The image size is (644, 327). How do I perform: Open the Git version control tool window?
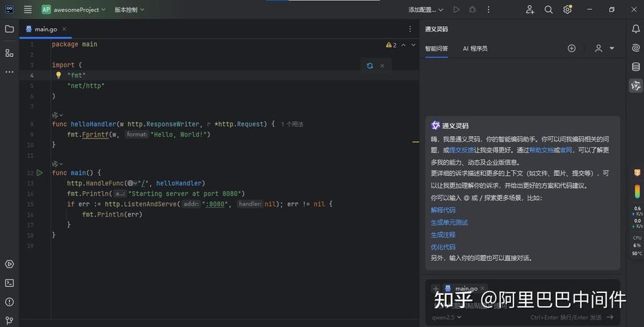coord(9,320)
